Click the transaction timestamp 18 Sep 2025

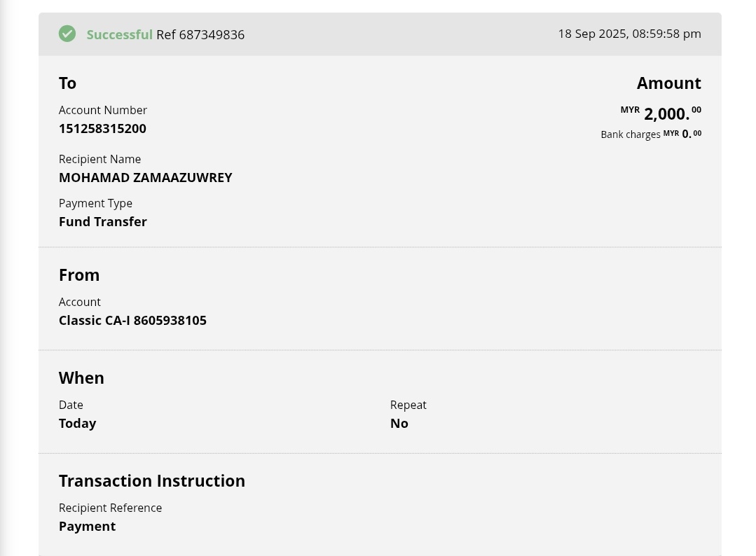pos(629,34)
